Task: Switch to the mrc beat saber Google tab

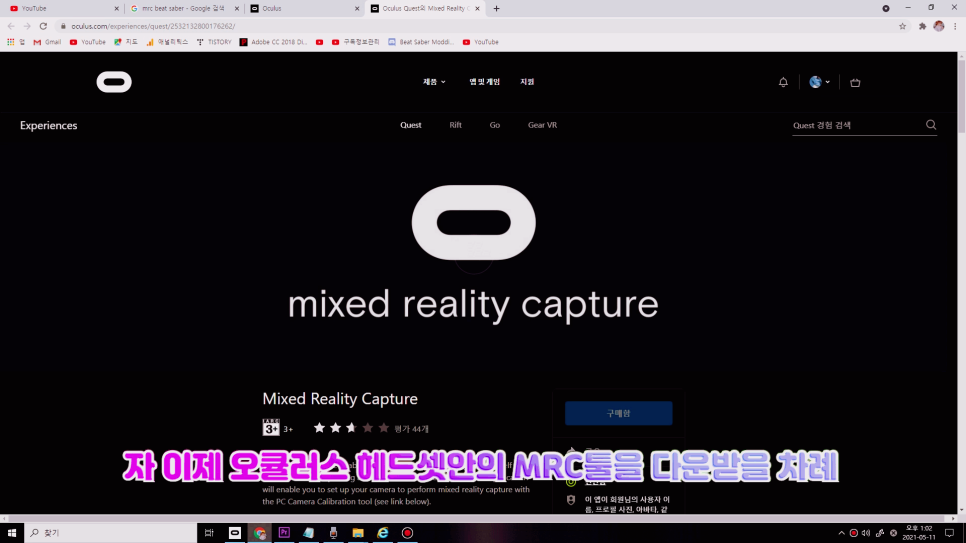Action: [x=184, y=9]
